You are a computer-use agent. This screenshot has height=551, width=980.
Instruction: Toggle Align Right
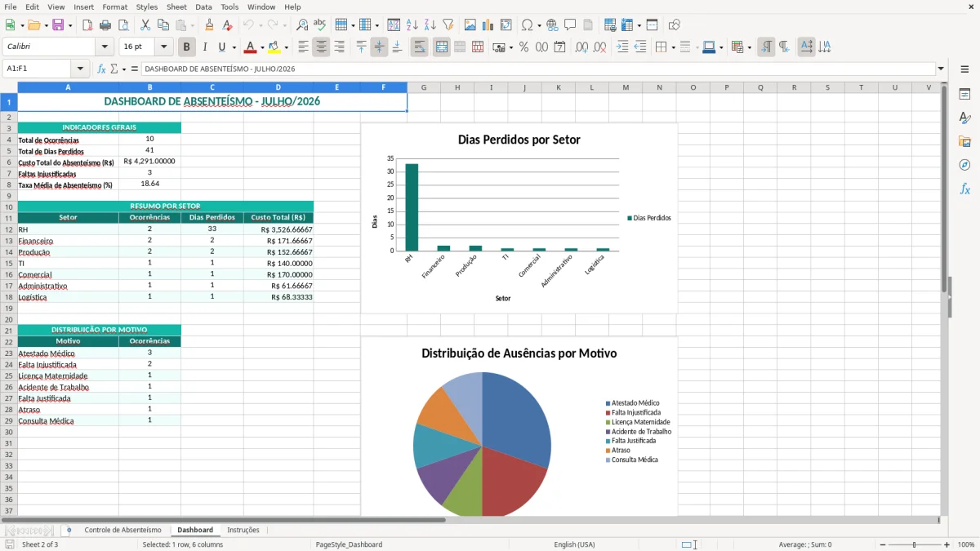(339, 47)
